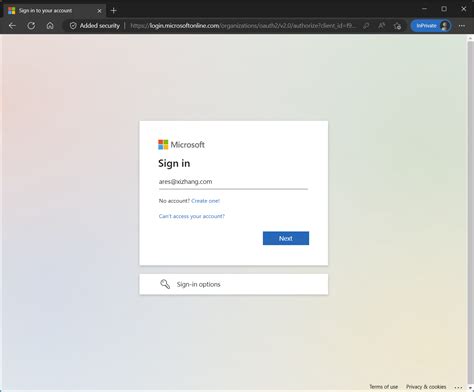Open the Terms of use link

(383, 387)
